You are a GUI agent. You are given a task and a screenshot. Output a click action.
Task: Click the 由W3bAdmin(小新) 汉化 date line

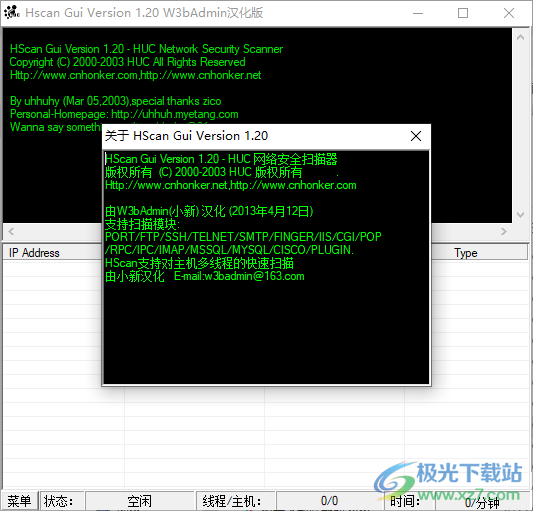pos(209,211)
